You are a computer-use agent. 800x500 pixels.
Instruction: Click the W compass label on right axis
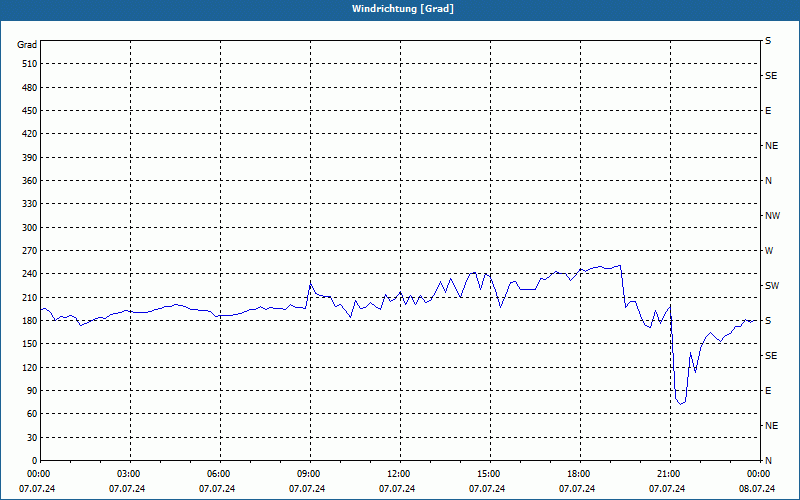click(769, 251)
